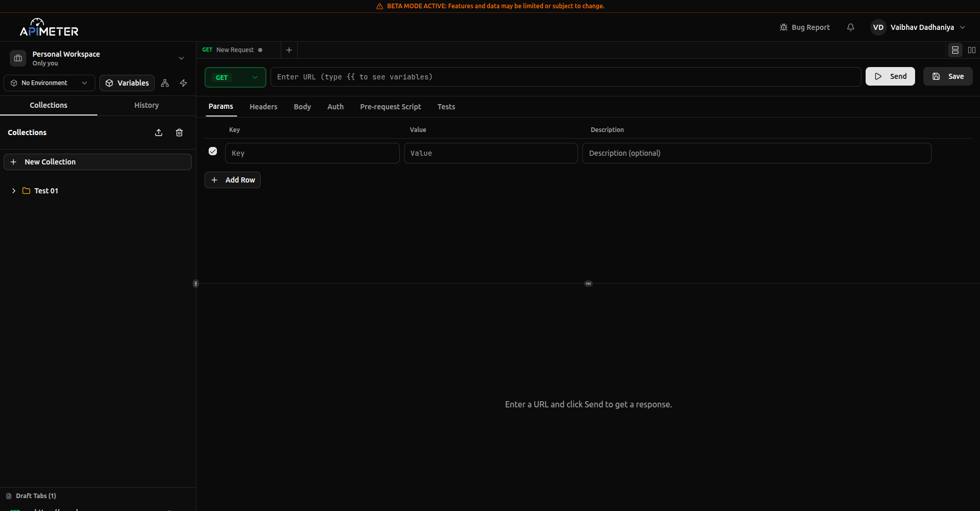Image resolution: width=980 pixels, height=511 pixels.
Task: Click the lightning bolt icon in sidebar
Action: (183, 83)
